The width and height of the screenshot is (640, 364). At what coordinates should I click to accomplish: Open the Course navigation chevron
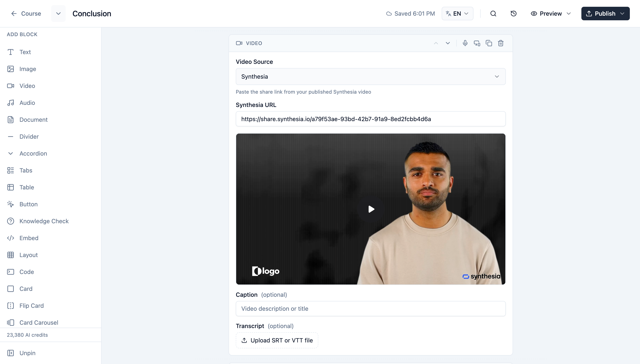[58, 14]
